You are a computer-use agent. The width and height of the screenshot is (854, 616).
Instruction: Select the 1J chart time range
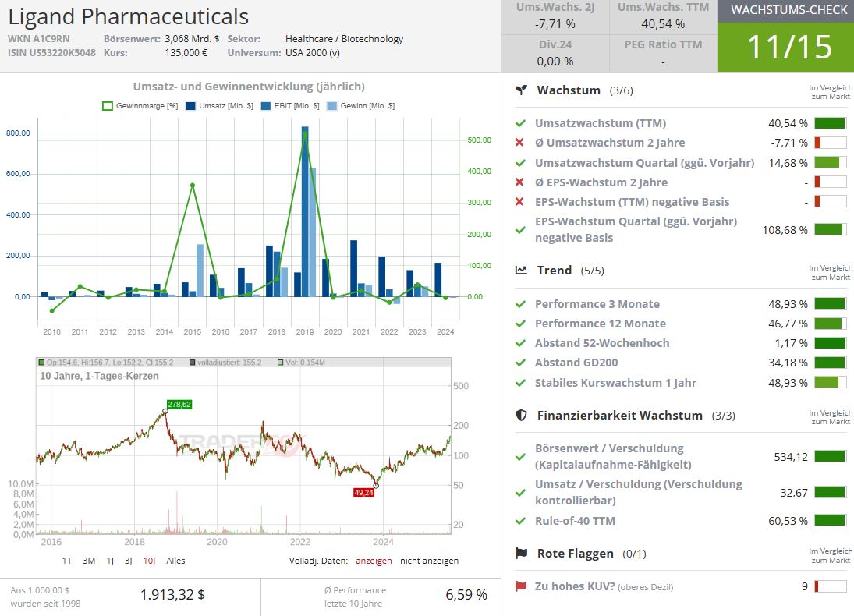click(x=110, y=561)
